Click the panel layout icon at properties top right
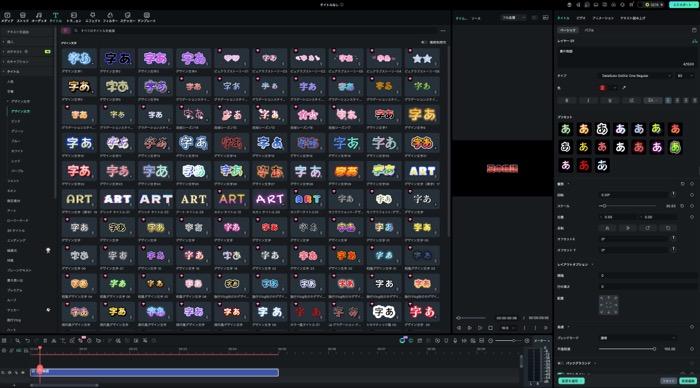This screenshot has width=700, height=388. (x=694, y=30)
